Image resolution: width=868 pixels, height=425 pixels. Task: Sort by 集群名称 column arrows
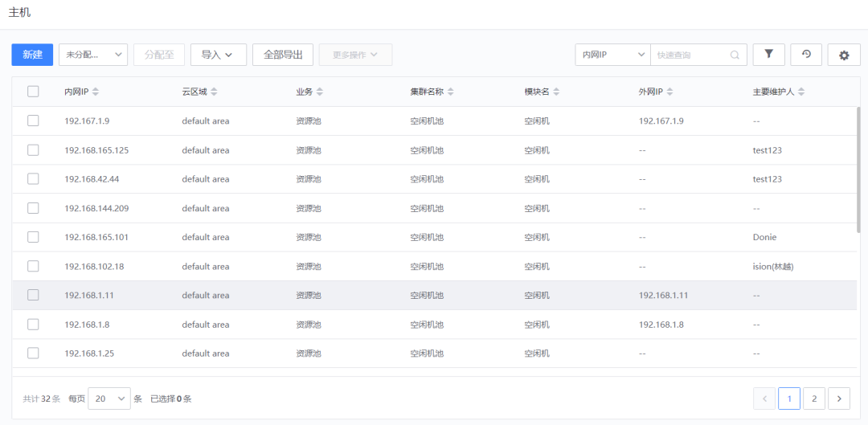click(x=451, y=92)
